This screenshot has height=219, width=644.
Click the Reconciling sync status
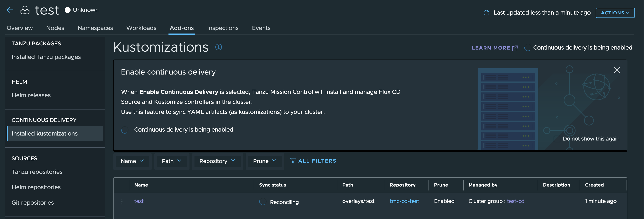click(x=284, y=202)
